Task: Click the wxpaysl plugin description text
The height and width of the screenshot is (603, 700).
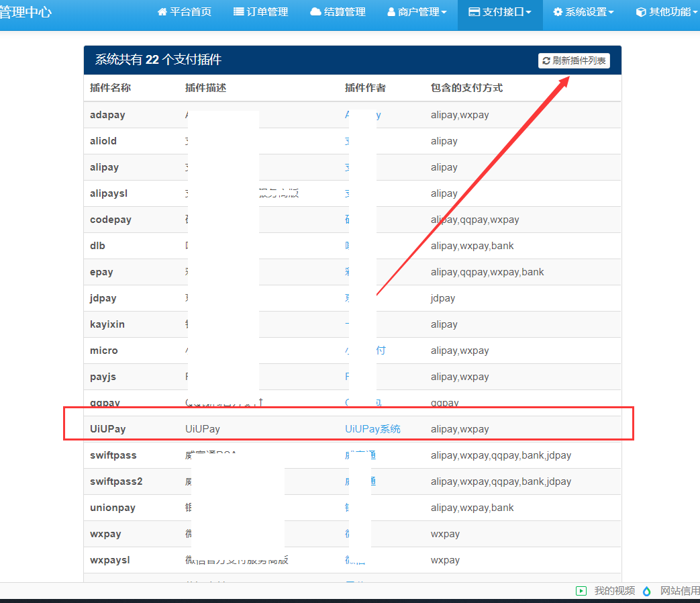Action: tap(236, 560)
